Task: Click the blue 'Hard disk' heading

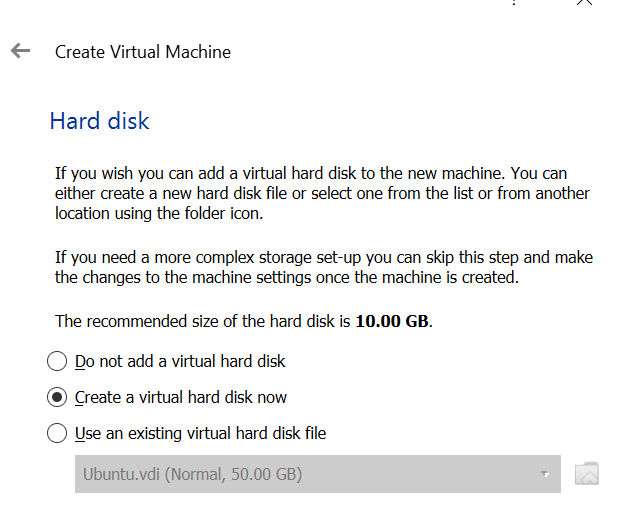Action: pyautogui.click(x=100, y=121)
